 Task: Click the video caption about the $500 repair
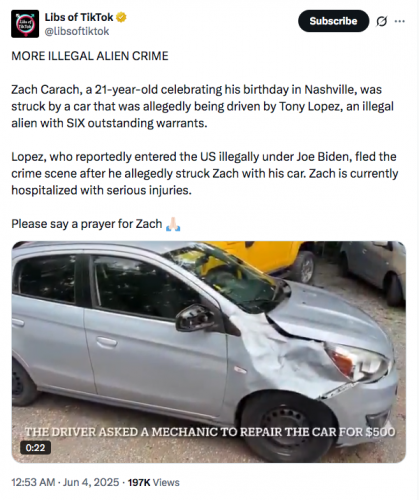(210, 432)
